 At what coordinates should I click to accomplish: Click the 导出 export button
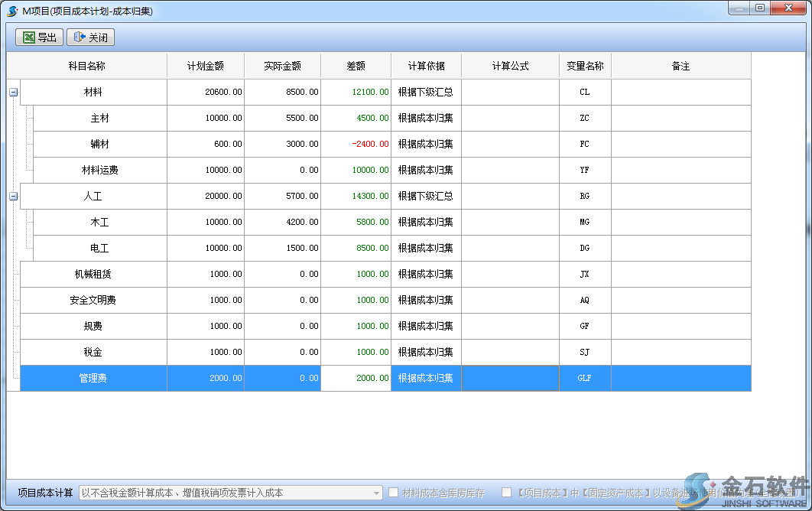[x=40, y=37]
